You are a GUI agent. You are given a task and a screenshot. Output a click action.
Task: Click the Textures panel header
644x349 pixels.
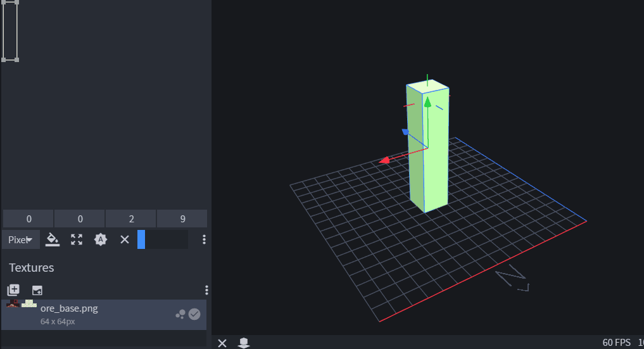click(32, 267)
